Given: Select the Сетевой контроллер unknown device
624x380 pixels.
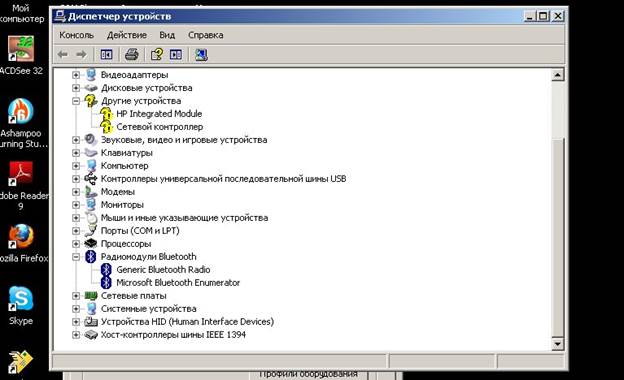Looking at the screenshot, I should (x=160, y=127).
